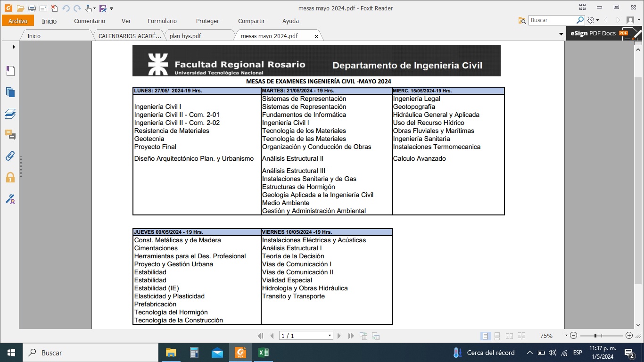Screen dimensions: 644x362
Task: Click the zoom slider handle
Action: point(595,336)
